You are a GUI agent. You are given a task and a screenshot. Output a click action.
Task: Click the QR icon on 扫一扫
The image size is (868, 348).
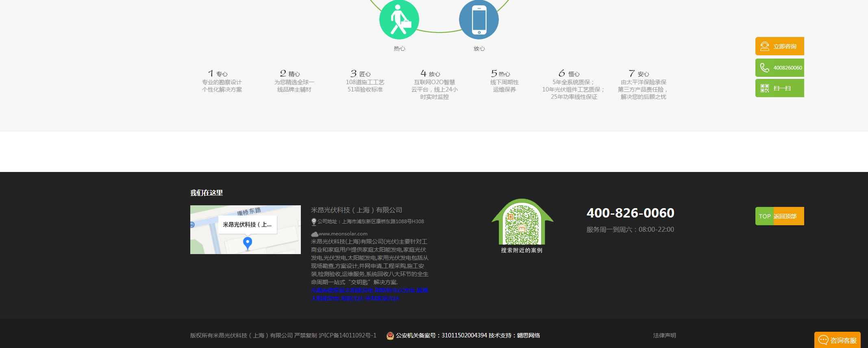764,88
